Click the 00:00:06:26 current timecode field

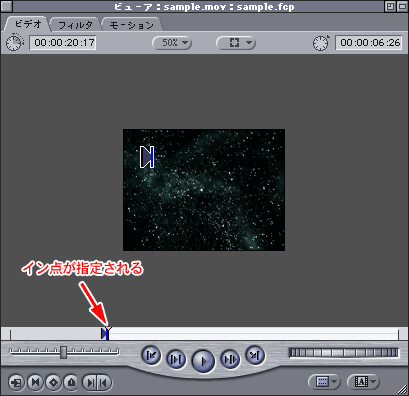pyautogui.click(x=369, y=43)
